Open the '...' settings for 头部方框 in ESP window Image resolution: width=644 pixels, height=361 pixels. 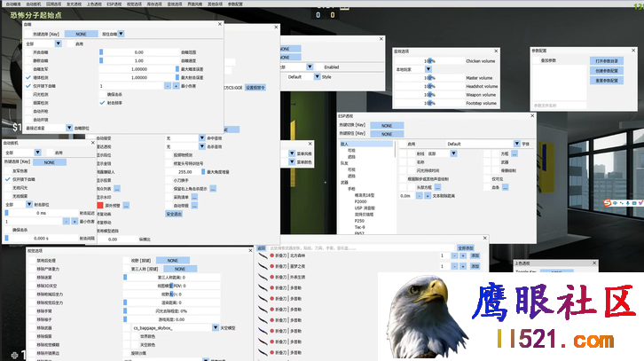click(x=437, y=187)
